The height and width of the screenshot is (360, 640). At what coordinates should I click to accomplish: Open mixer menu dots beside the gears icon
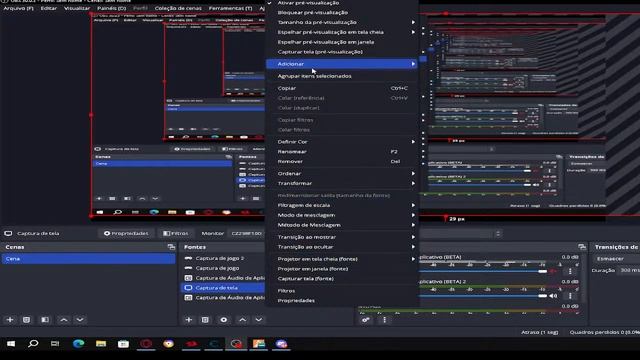pyautogui.click(x=384, y=320)
